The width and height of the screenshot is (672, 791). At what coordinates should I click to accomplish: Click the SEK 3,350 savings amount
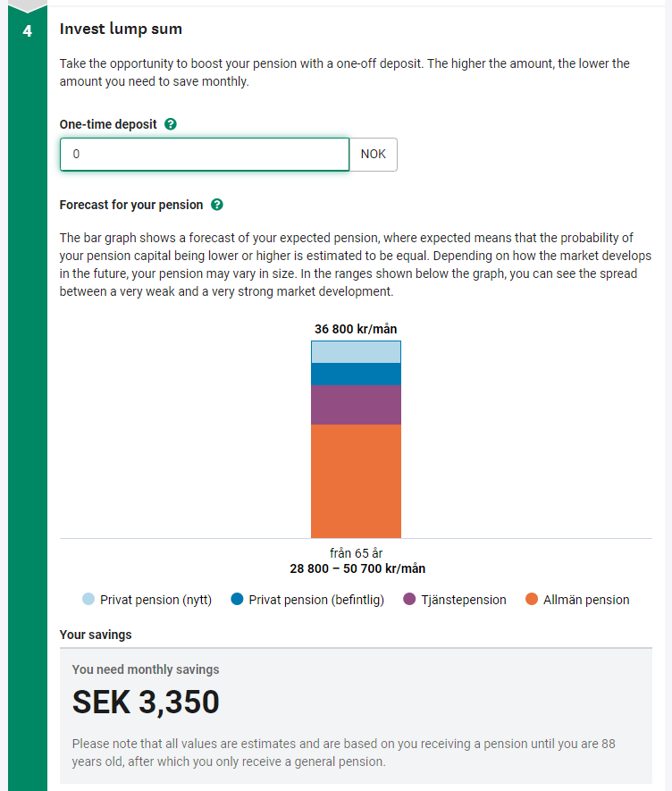(x=146, y=703)
